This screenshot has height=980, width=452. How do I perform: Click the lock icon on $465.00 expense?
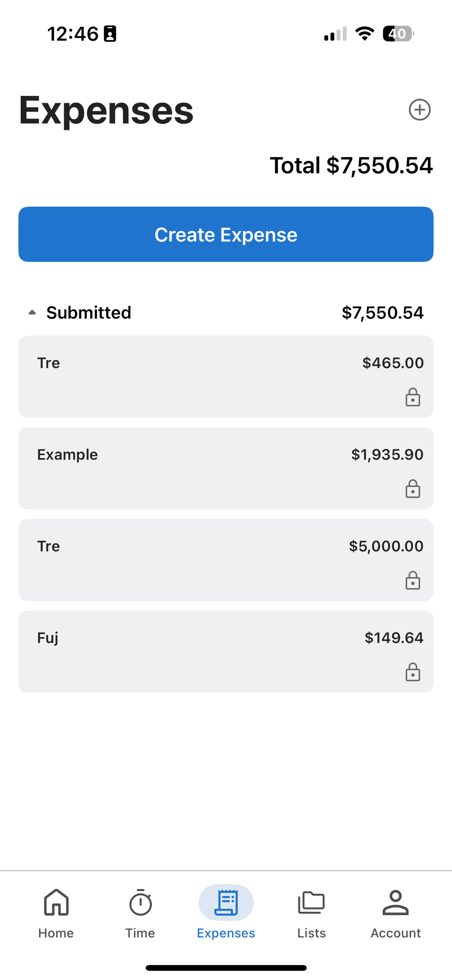pos(413,397)
